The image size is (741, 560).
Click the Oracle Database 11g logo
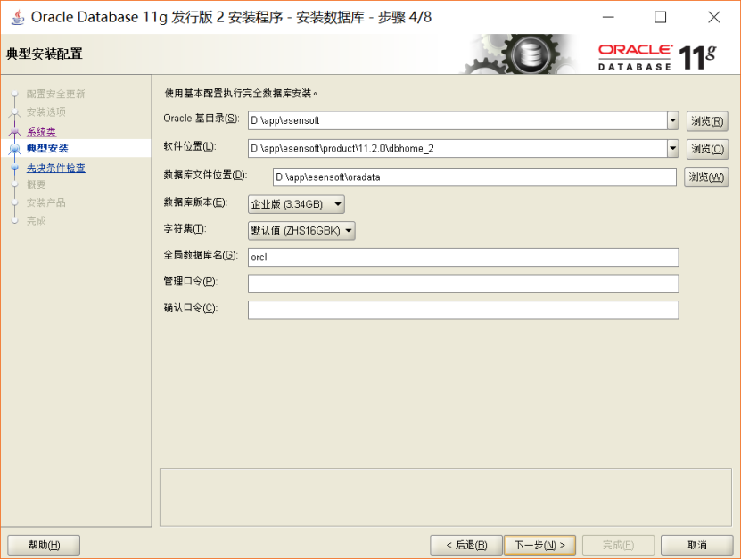[x=657, y=57]
